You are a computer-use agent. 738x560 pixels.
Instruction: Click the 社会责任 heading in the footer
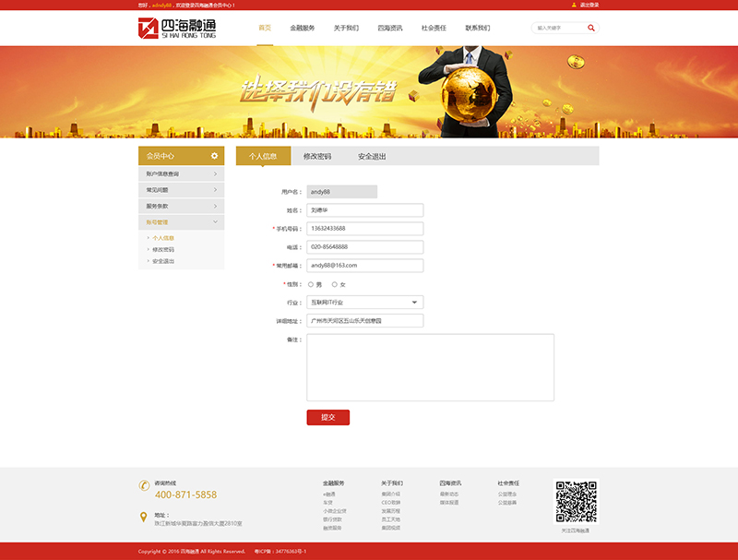(509, 483)
